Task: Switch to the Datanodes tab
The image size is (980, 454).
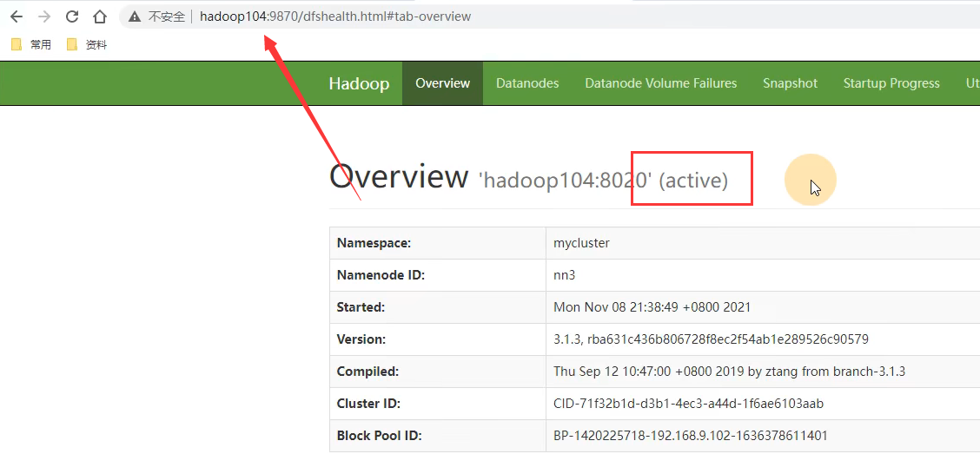Action: 527,83
